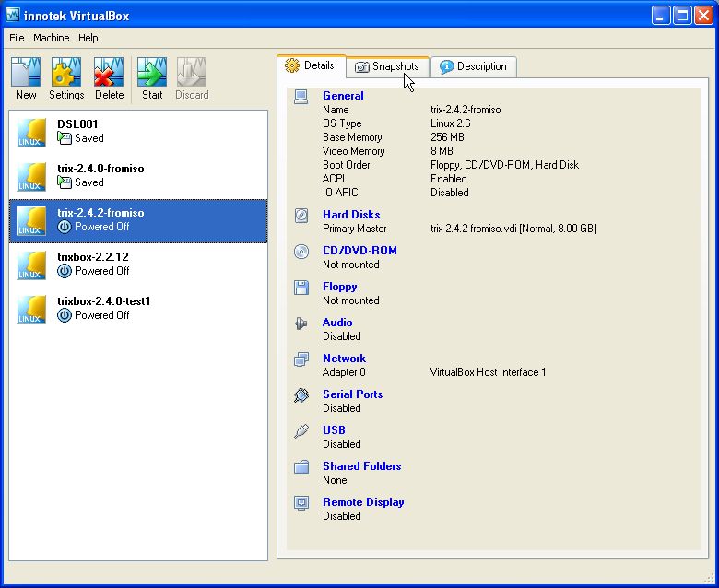The image size is (719, 588).
Task: Click the 8 MB video memory value
Action: [x=442, y=151]
